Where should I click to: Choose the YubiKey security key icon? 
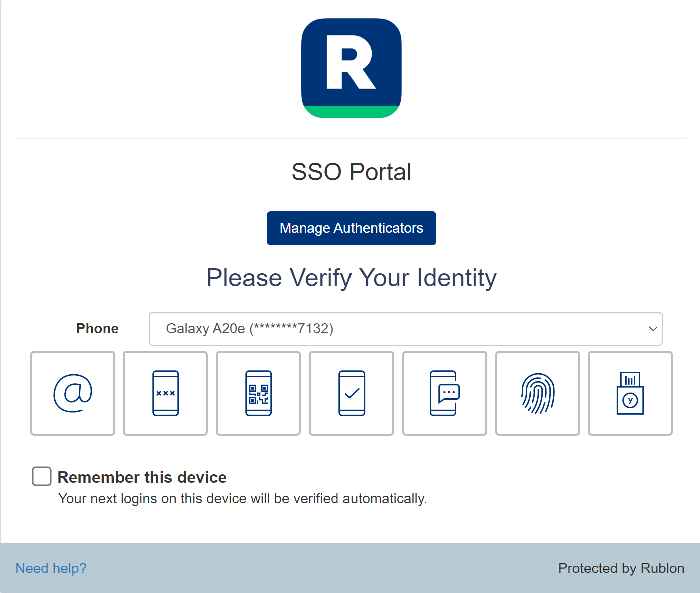pyautogui.click(x=630, y=393)
